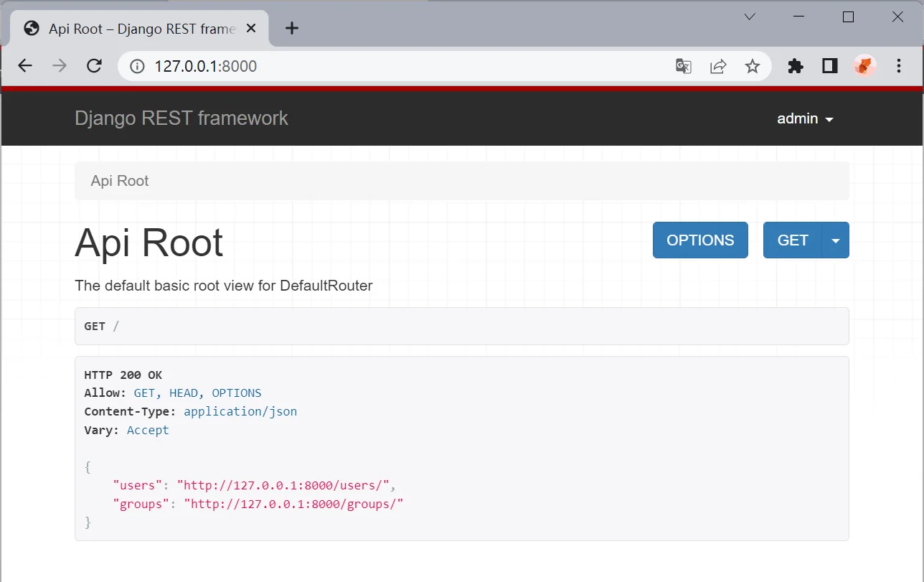This screenshot has height=582, width=924.
Task: Reload the current page
Action: pyautogui.click(x=94, y=66)
